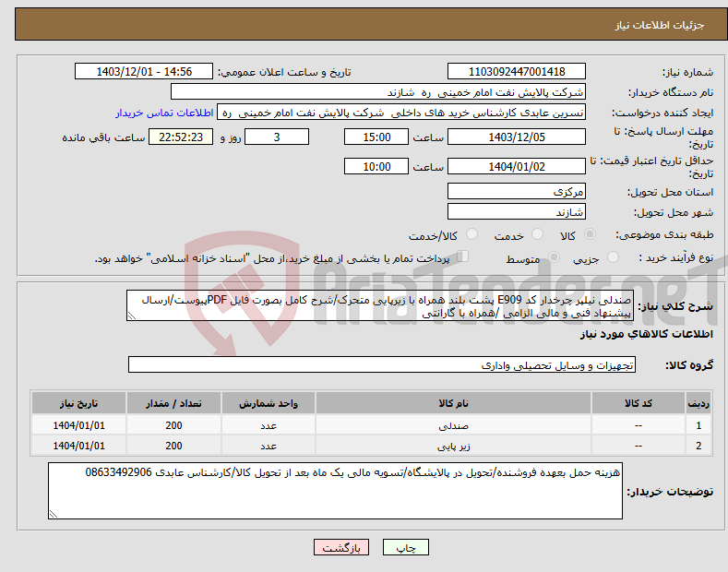728x572 pixels.
Task: Select the خدمت radio button
Action: (x=537, y=234)
